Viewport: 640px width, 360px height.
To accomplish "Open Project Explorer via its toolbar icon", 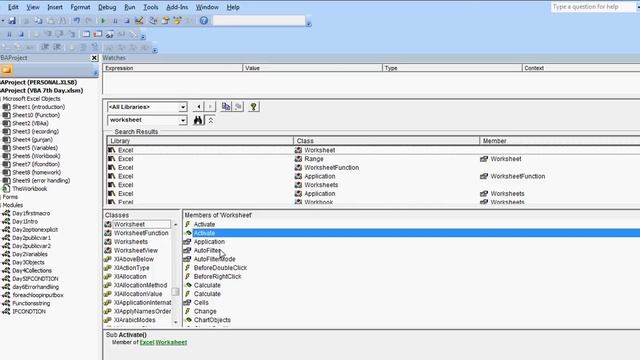I will [153, 20].
